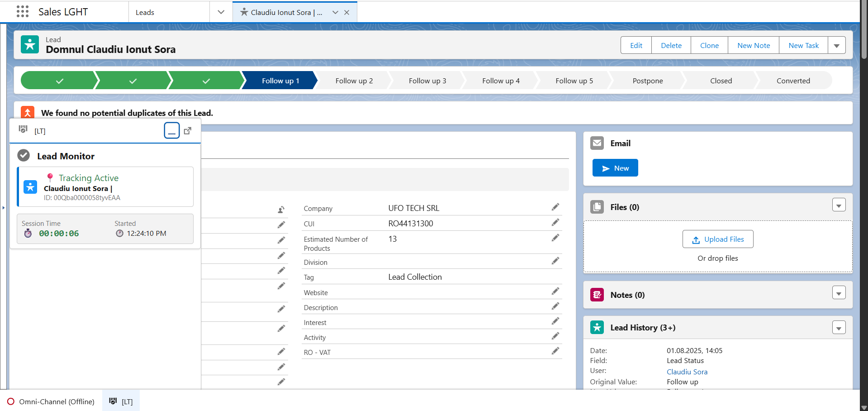Click the Files panel icon
The height and width of the screenshot is (411, 868).
click(597, 206)
